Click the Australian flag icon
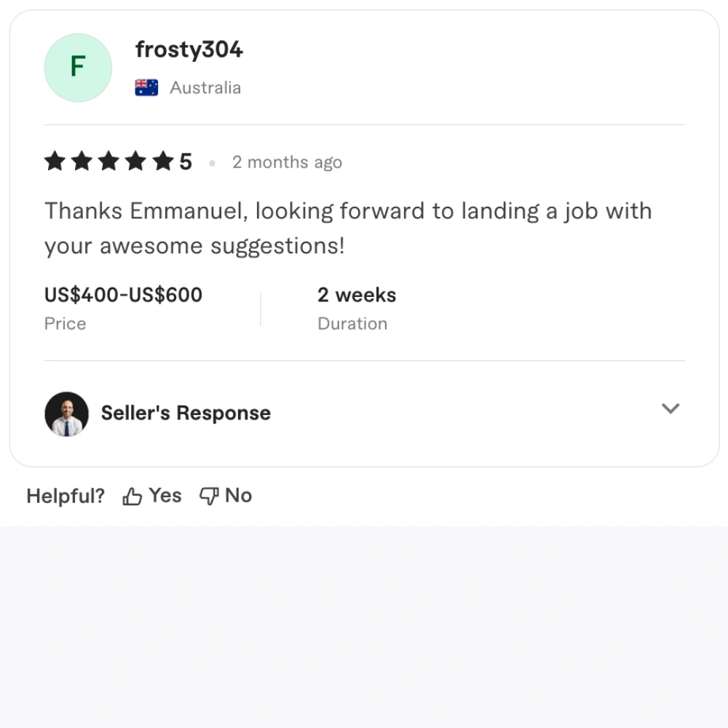 tap(146, 88)
